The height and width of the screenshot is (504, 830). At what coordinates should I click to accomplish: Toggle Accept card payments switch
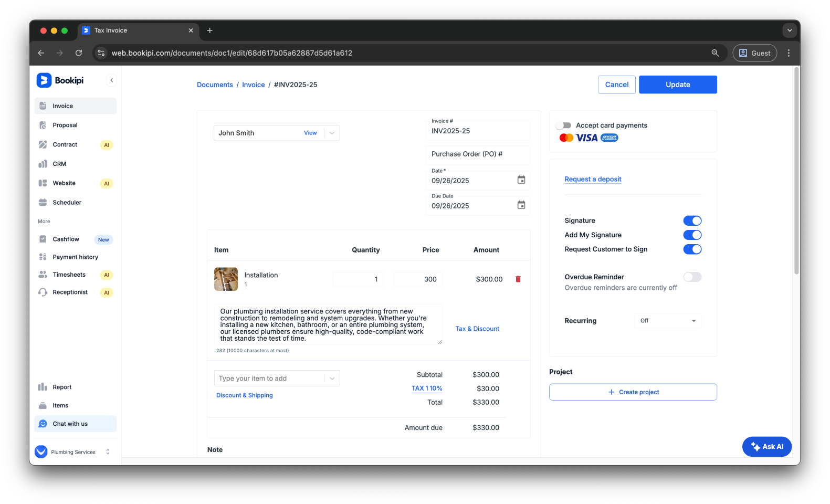pos(563,125)
